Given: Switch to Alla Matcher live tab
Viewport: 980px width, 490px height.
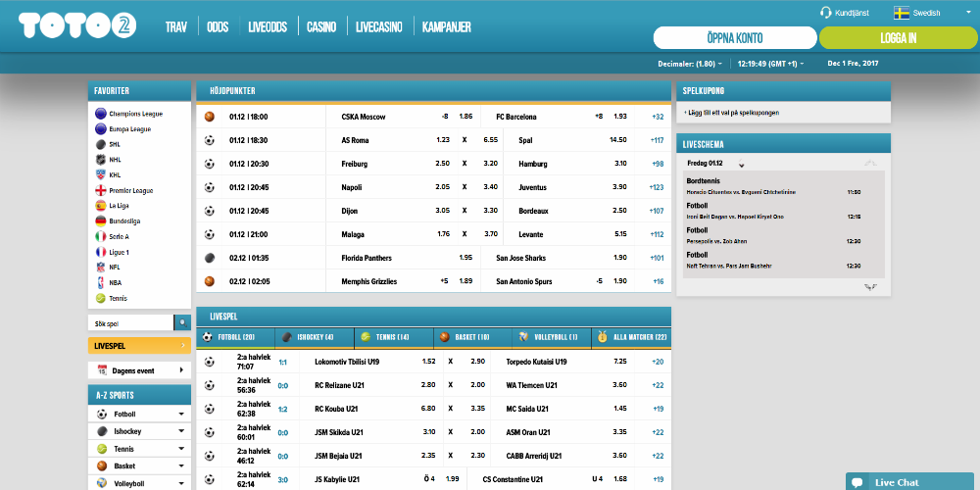Looking at the screenshot, I should (x=631, y=337).
